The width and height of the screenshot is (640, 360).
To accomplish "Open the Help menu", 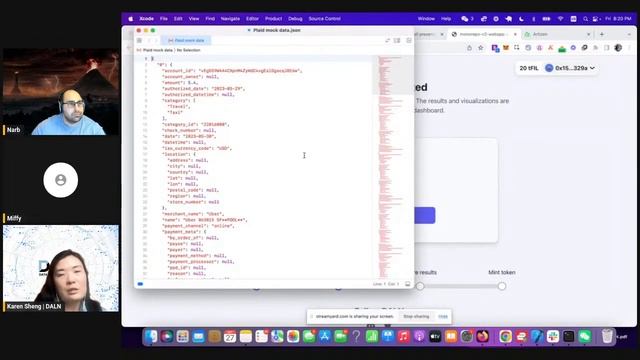I will 446,19.
